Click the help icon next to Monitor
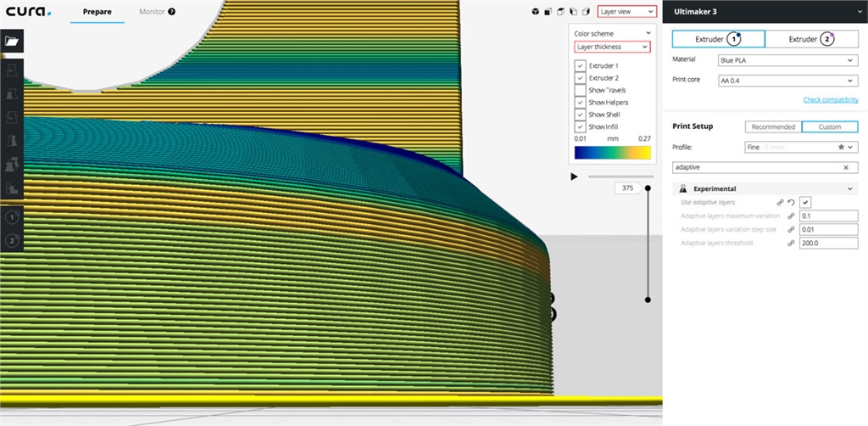Viewport: 868px width, 426px height. coord(172,13)
